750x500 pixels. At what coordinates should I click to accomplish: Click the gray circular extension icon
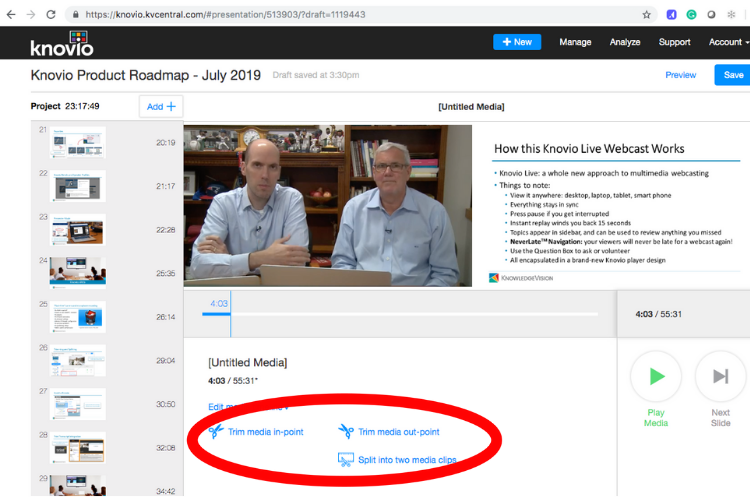(711, 14)
